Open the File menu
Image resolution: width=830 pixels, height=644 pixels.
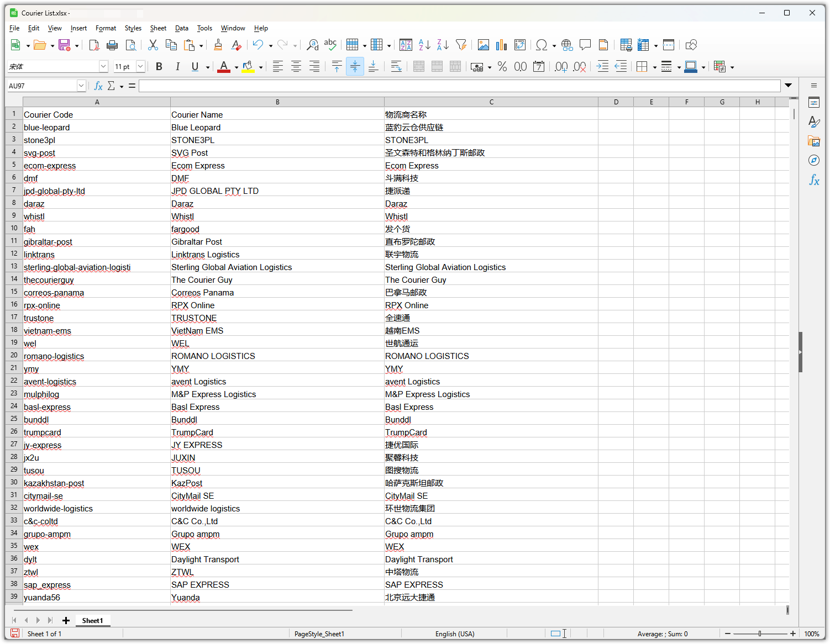pyautogui.click(x=14, y=28)
